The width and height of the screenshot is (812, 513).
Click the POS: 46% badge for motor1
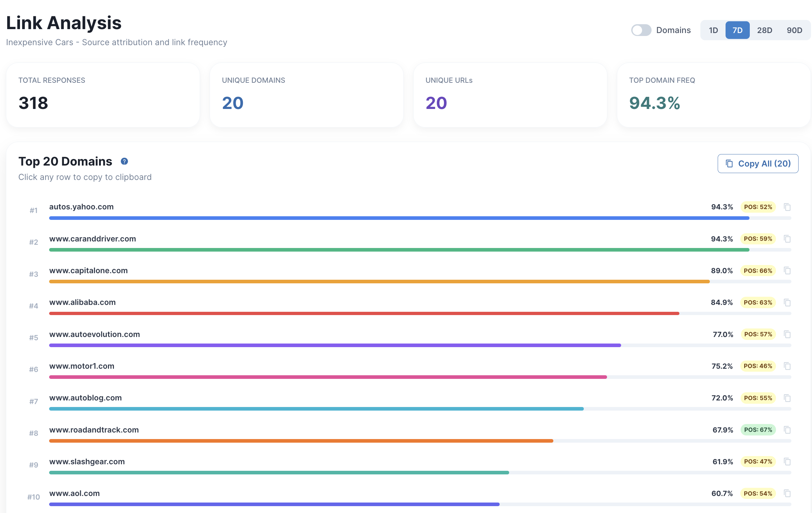(x=758, y=366)
